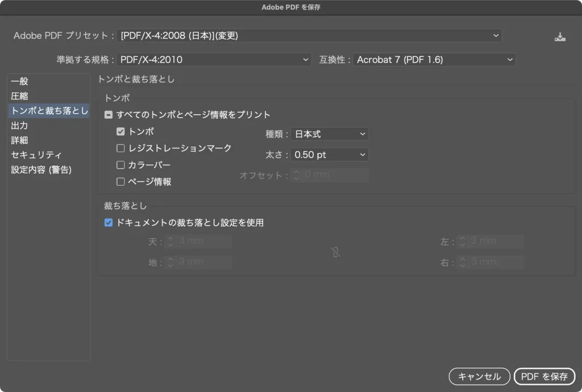Click the 地 bleed stepper arrows
The width and height of the screenshot is (582, 392).
point(171,262)
